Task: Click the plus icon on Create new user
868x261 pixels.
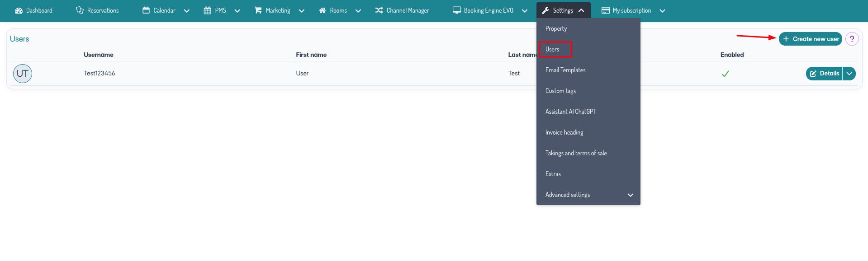Action: [786, 39]
